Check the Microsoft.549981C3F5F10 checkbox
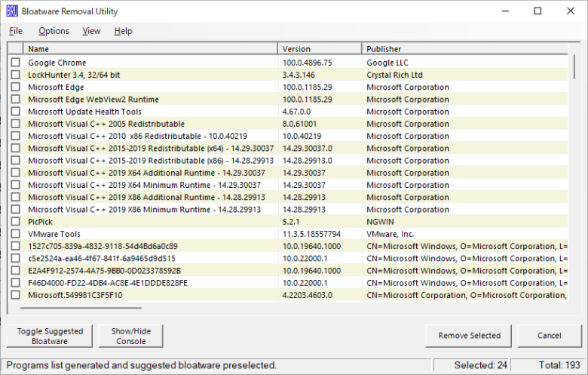Screen dimensions: 588x375 [15, 295]
